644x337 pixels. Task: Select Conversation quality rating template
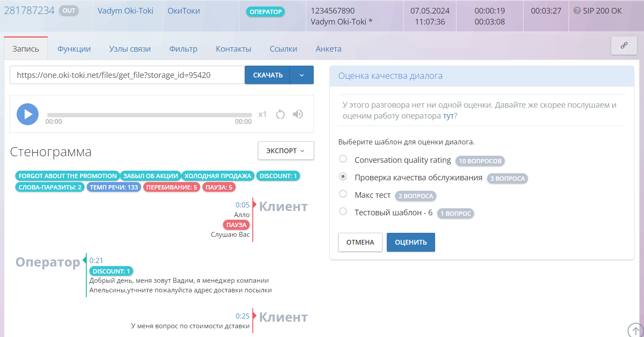point(343,158)
